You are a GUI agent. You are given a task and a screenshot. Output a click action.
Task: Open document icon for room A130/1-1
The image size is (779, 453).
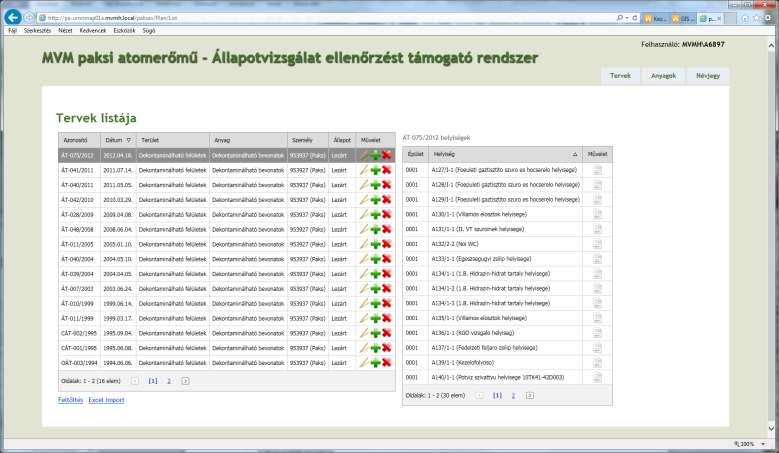pyautogui.click(x=597, y=215)
